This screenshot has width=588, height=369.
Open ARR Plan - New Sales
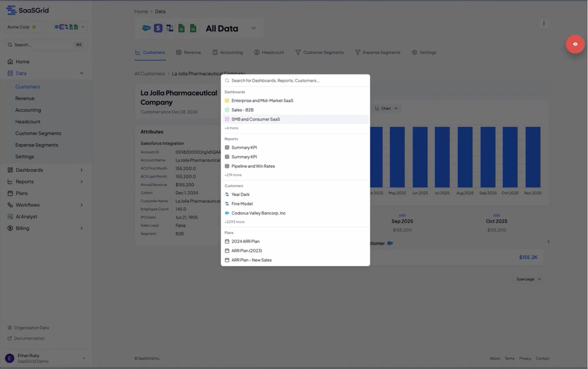[295, 260]
